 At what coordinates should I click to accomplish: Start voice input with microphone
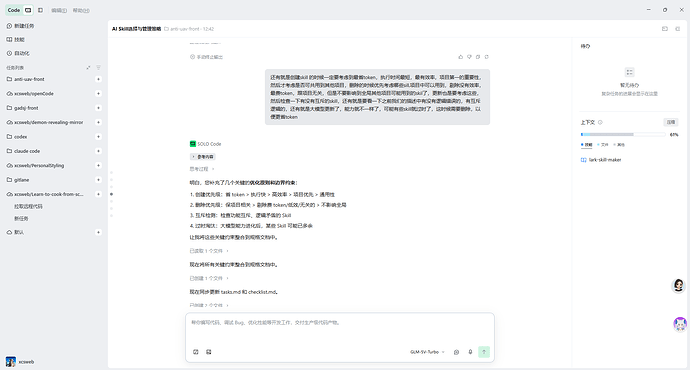[x=470, y=352]
